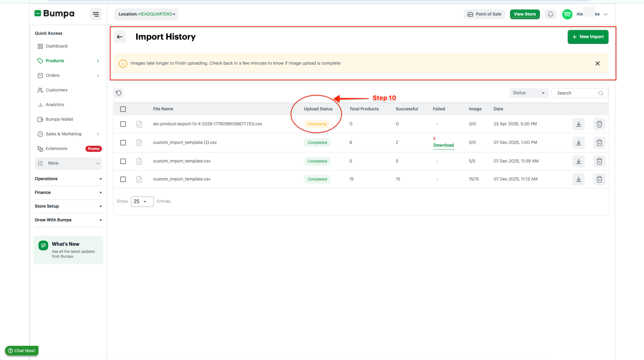Viewport: 644px width, 360px height.
Task: Open the Location HEADQUARTERS dropdown
Action: coord(146,14)
